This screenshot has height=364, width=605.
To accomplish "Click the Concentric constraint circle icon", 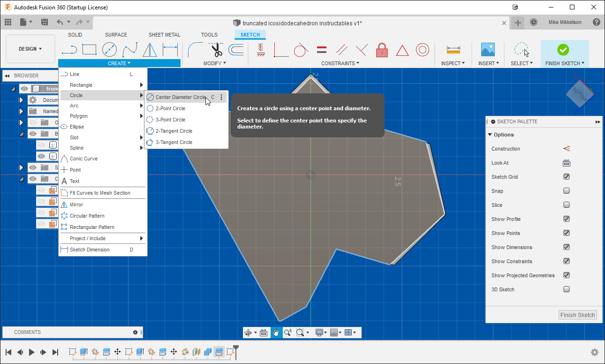I will pos(422,49).
